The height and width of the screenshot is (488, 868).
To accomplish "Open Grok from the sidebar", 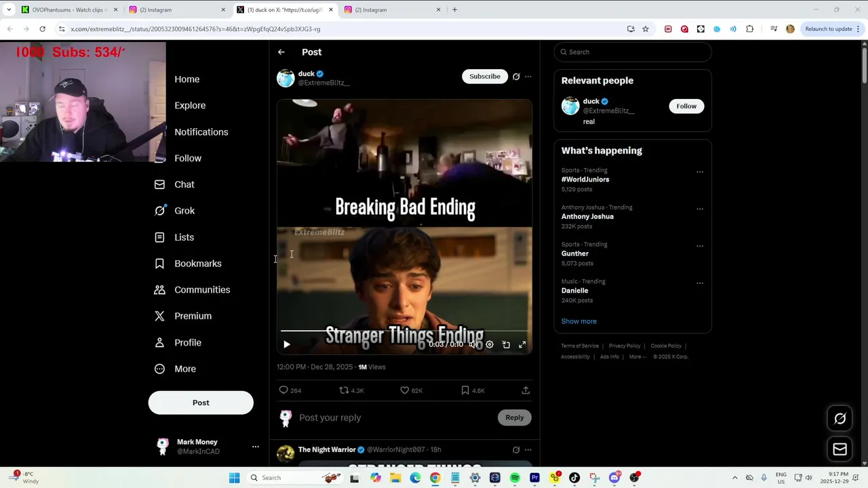I will coord(175,211).
